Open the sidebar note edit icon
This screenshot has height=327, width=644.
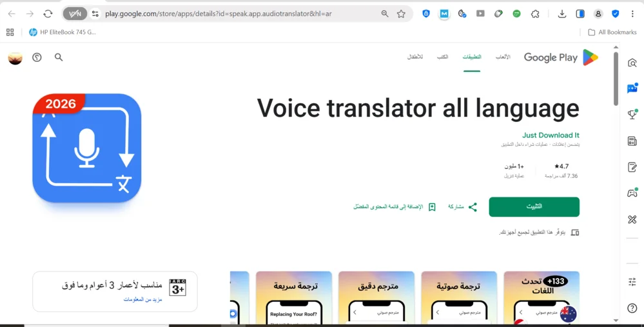coord(632,167)
